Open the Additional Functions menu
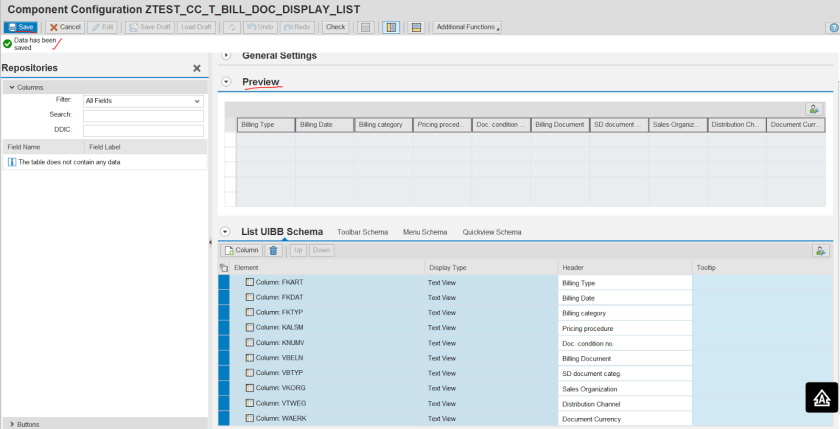Viewport: 840px width, 429px height. click(x=467, y=27)
